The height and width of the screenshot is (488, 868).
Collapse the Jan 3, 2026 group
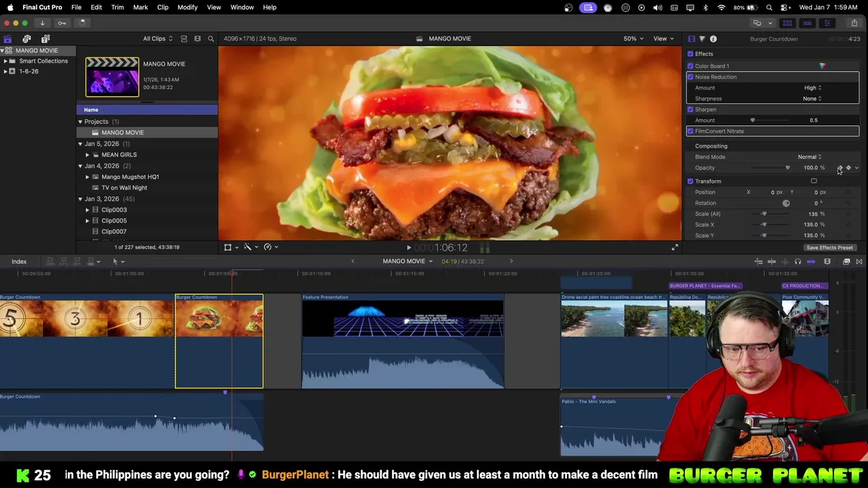pyautogui.click(x=80, y=199)
